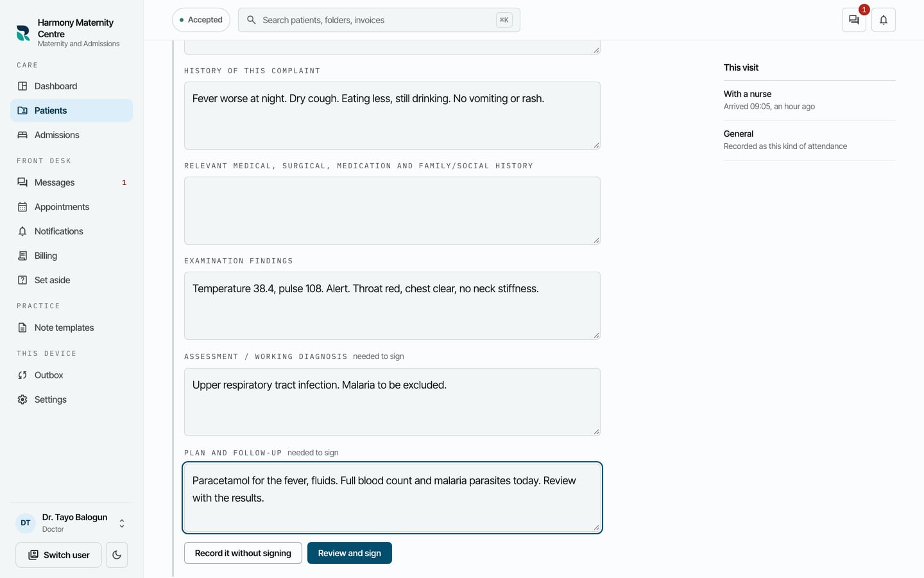Image resolution: width=924 pixels, height=578 pixels.
Task: Click the empty Relevant medical history textarea
Action: 392,211
